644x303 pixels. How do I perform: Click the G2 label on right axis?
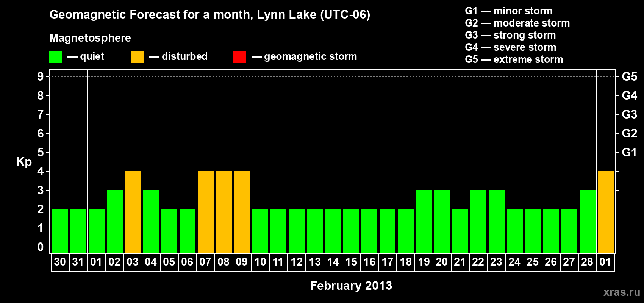[629, 133]
